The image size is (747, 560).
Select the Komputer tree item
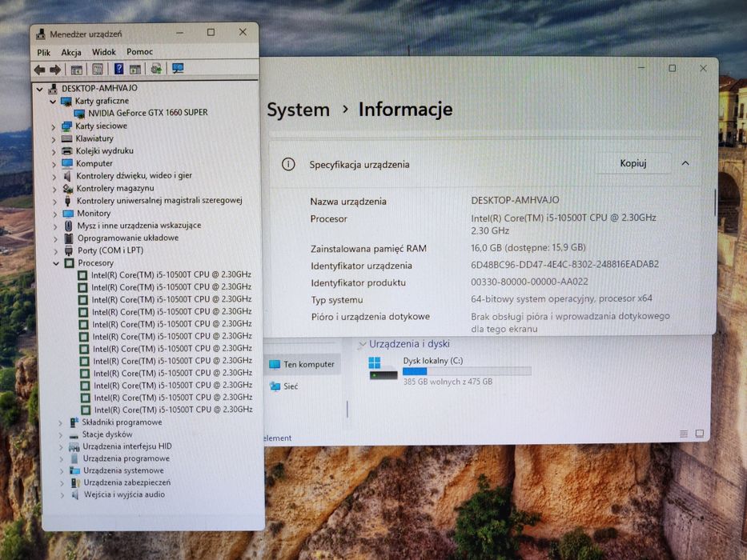click(x=94, y=163)
